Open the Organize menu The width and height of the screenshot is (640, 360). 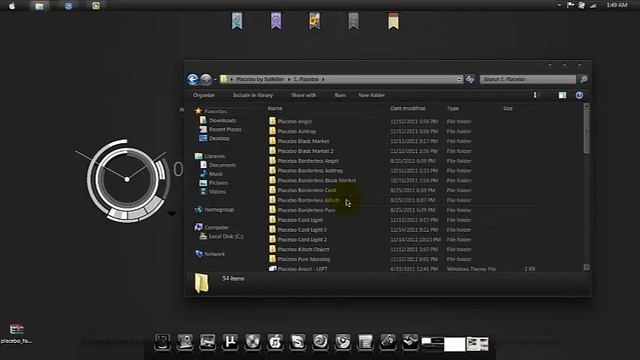(x=204, y=95)
